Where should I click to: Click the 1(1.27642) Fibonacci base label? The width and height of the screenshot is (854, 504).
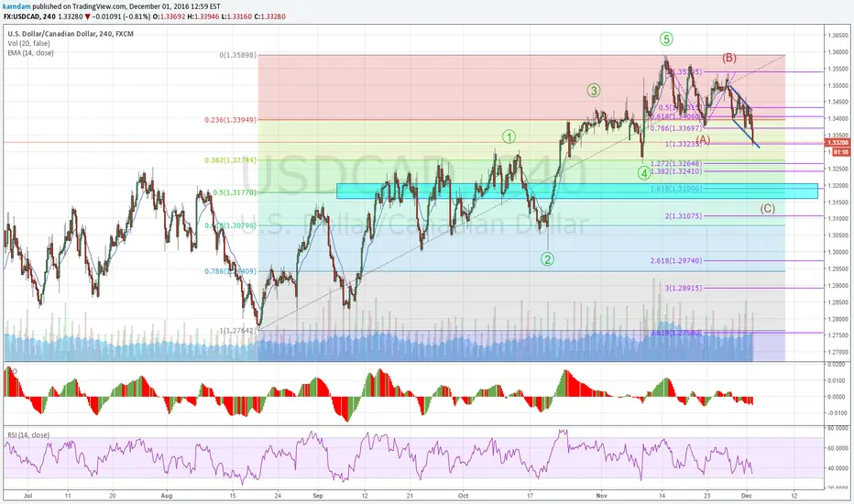pos(237,330)
